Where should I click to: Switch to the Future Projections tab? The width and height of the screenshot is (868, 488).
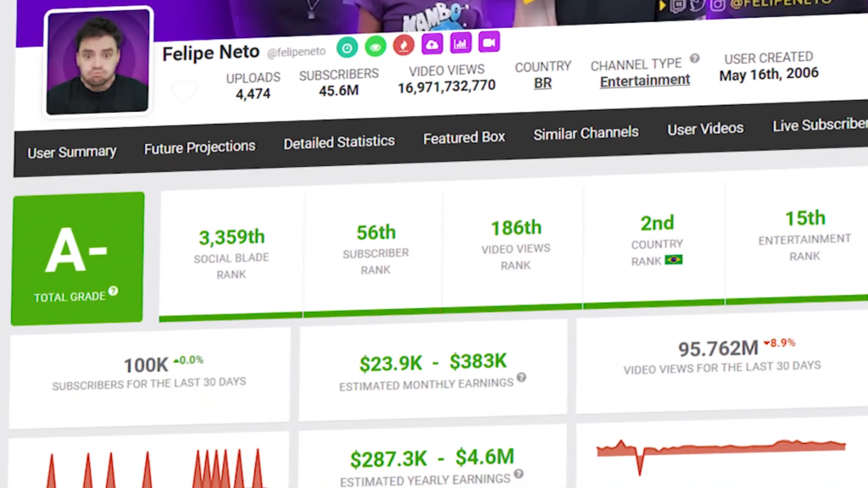pos(199,147)
